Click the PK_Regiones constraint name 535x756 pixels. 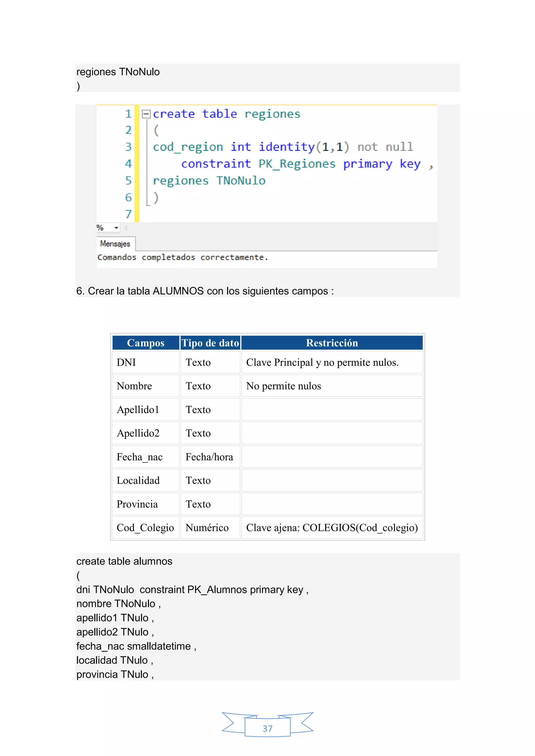pos(297,164)
